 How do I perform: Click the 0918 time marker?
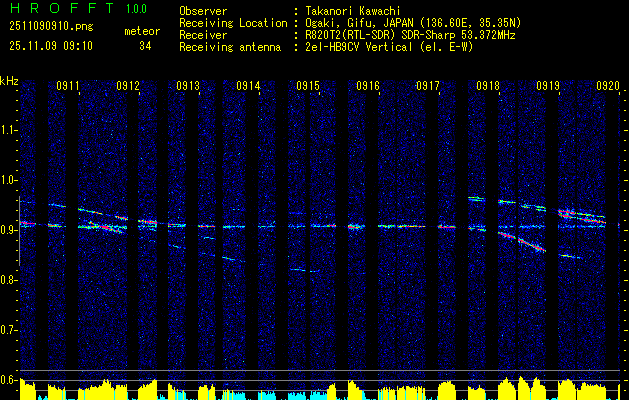click(x=488, y=86)
